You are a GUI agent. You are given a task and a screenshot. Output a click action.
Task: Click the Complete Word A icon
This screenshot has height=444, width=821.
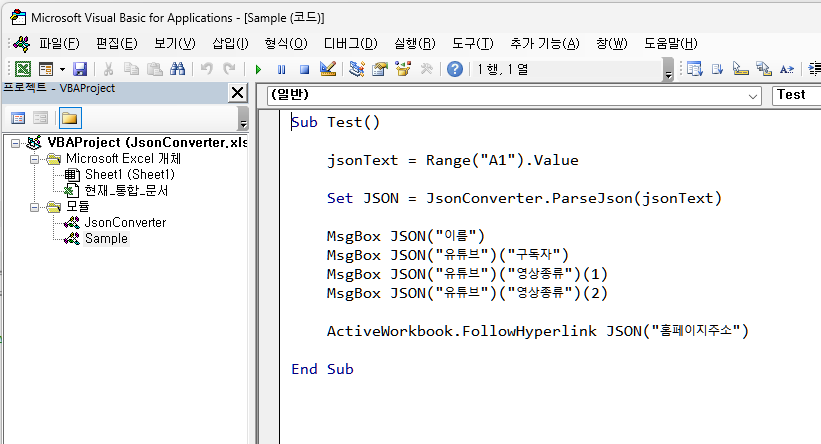coord(787,69)
